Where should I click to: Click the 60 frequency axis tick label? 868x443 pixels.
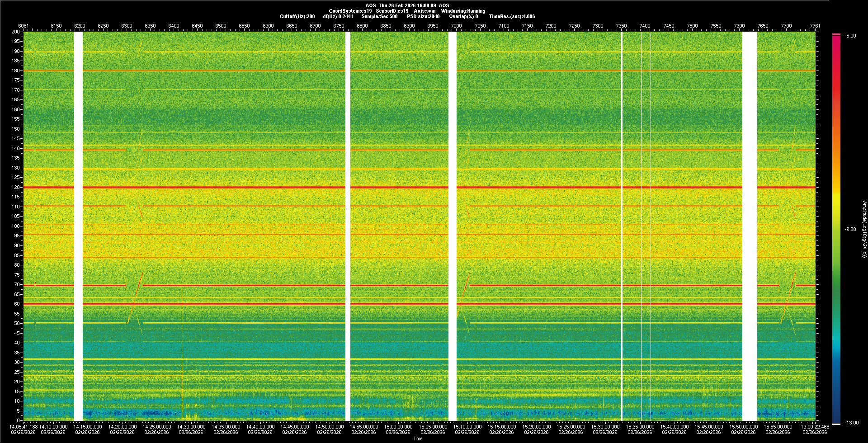point(17,304)
